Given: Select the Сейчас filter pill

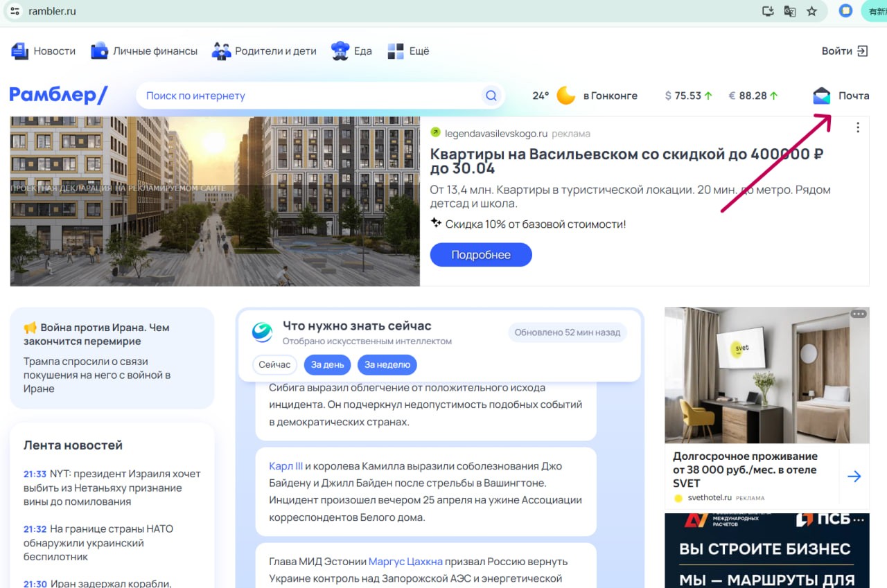Looking at the screenshot, I should pos(274,364).
